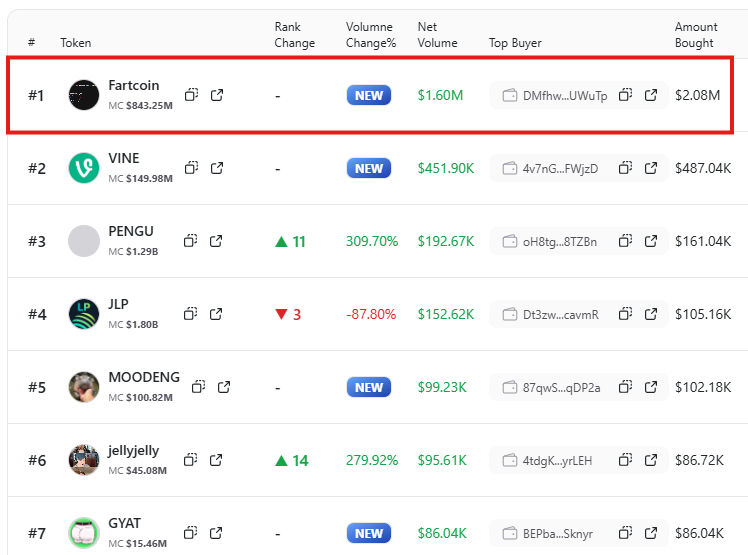Screen dimensions: 748x555
Task: Click the NEW badge in VINE row
Action: (369, 168)
